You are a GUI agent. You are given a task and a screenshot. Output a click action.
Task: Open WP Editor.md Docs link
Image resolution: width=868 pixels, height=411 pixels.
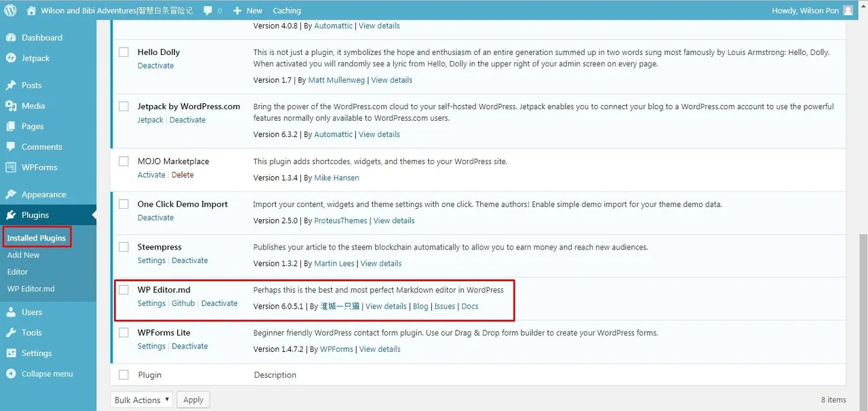click(470, 307)
